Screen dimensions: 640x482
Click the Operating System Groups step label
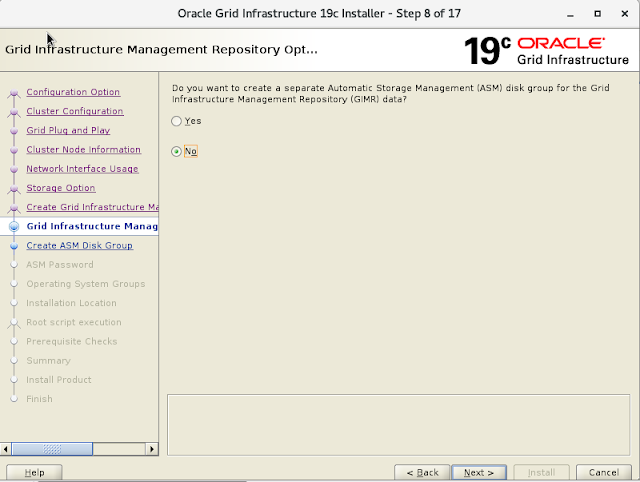(86, 284)
